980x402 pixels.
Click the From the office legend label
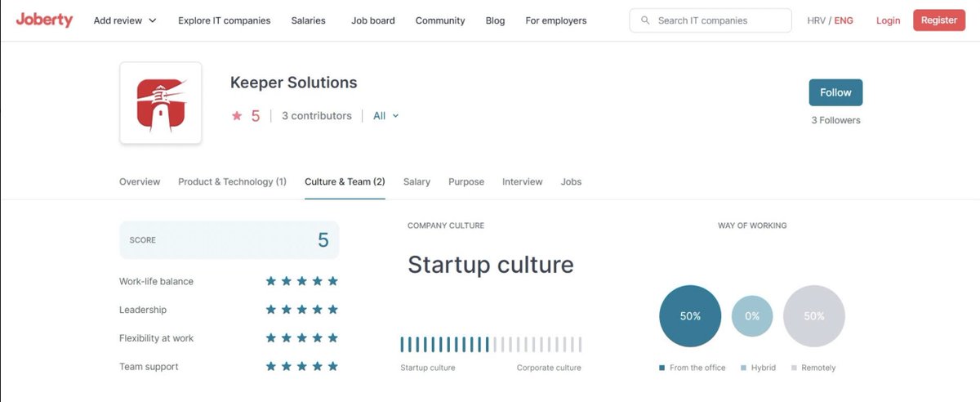coord(697,368)
